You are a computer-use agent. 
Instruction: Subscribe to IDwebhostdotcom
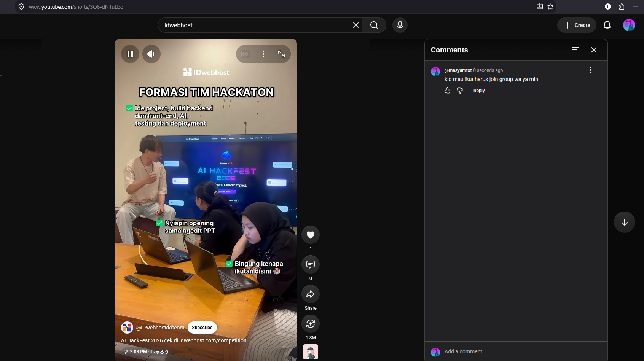click(x=202, y=328)
